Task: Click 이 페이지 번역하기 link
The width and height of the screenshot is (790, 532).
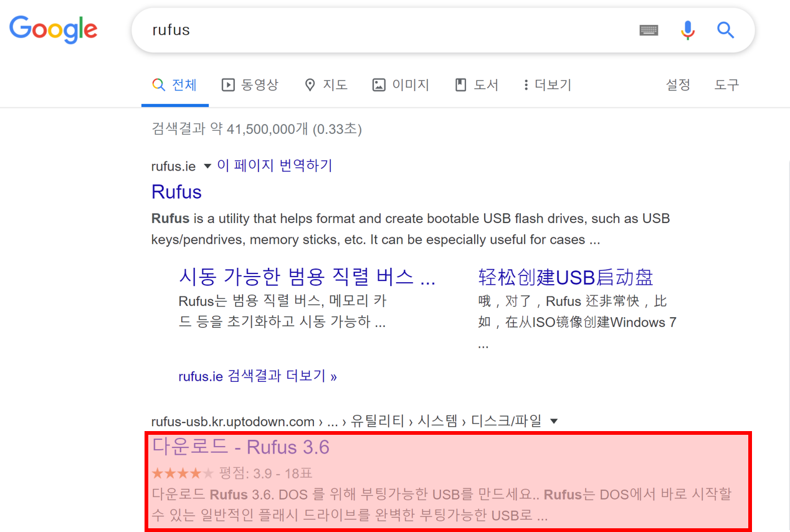Action: (275, 166)
